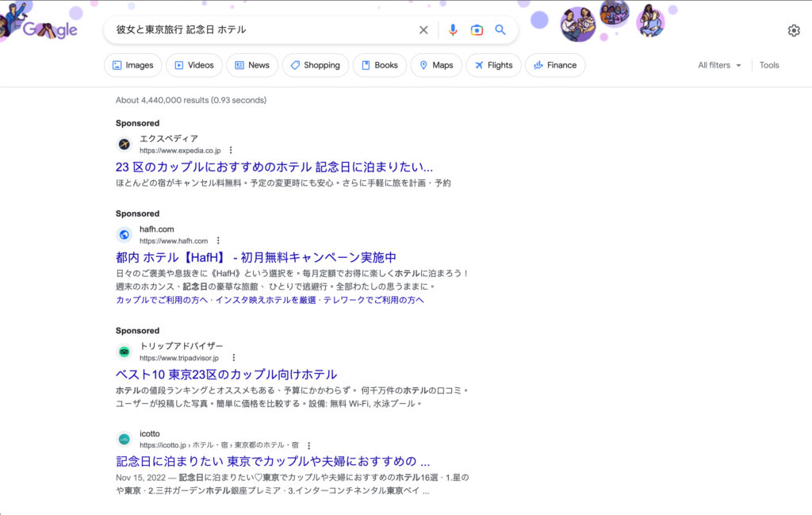Open the Tripadvisor ad ベスト10 東京23区のカップル向けホテル
The width and height of the screenshot is (812, 515).
tap(226, 374)
